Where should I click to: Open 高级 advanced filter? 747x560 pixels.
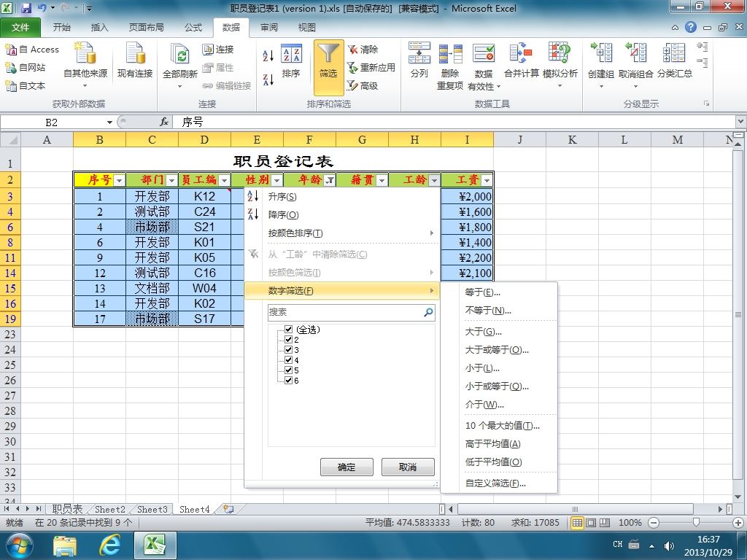[x=363, y=86]
